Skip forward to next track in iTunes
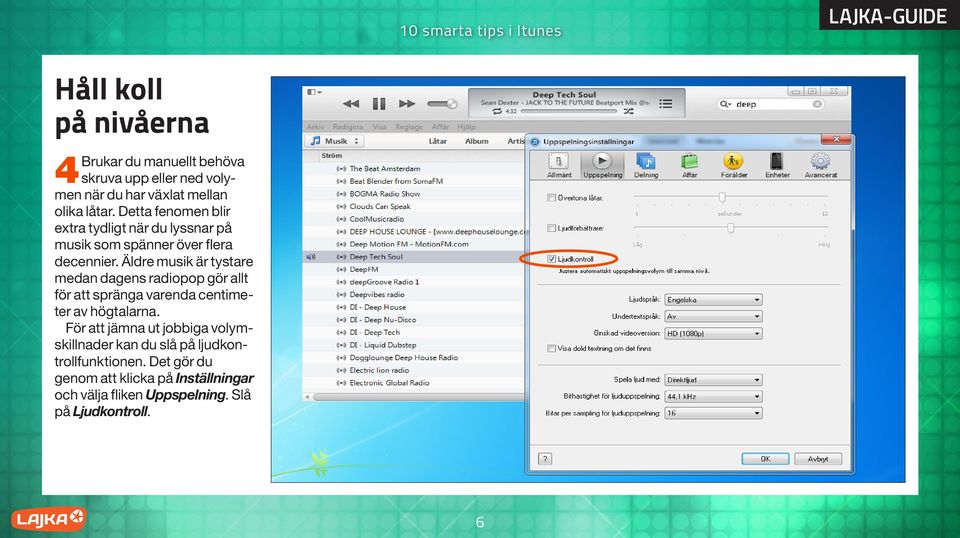 [407, 104]
